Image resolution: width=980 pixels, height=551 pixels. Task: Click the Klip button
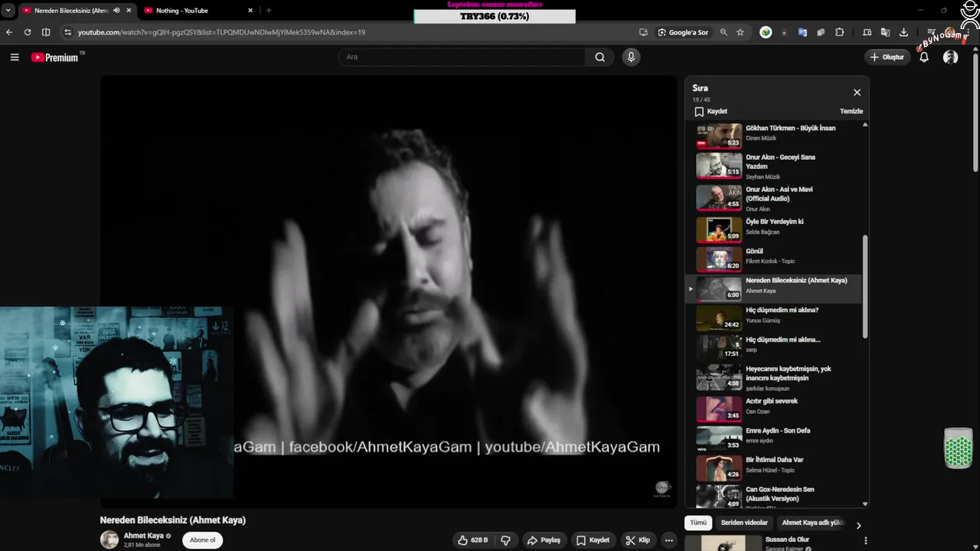(x=638, y=540)
